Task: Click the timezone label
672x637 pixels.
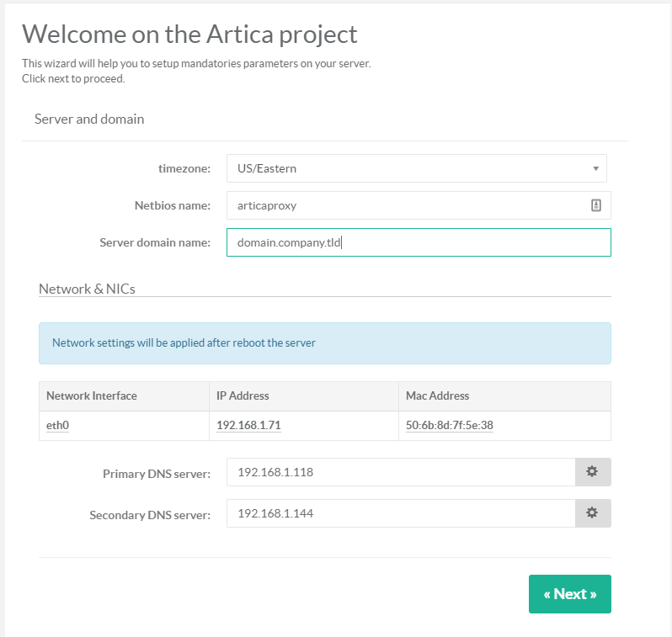Action: click(x=184, y=169)
